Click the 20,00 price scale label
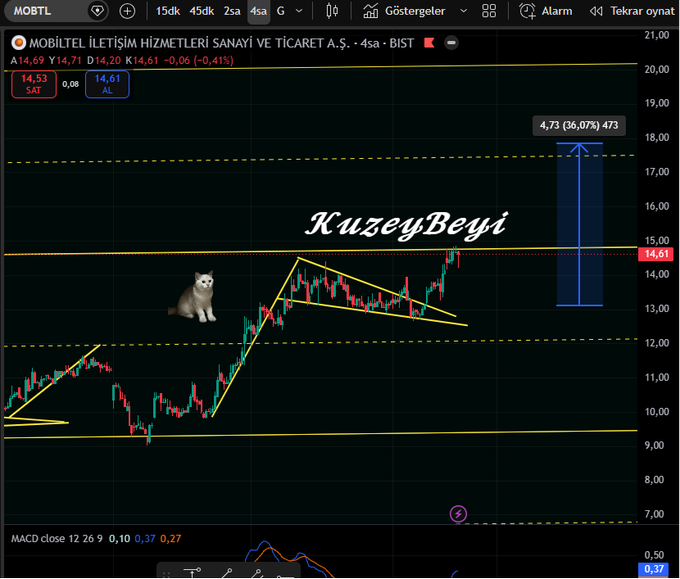 click(x=657, y=69)
